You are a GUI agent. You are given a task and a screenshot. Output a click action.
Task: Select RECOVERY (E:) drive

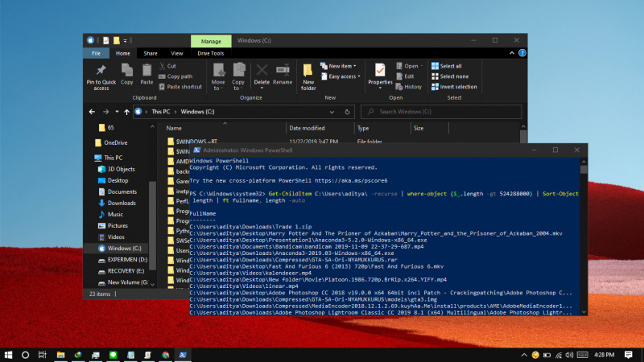pyautogui.click(x=122, y=271)
